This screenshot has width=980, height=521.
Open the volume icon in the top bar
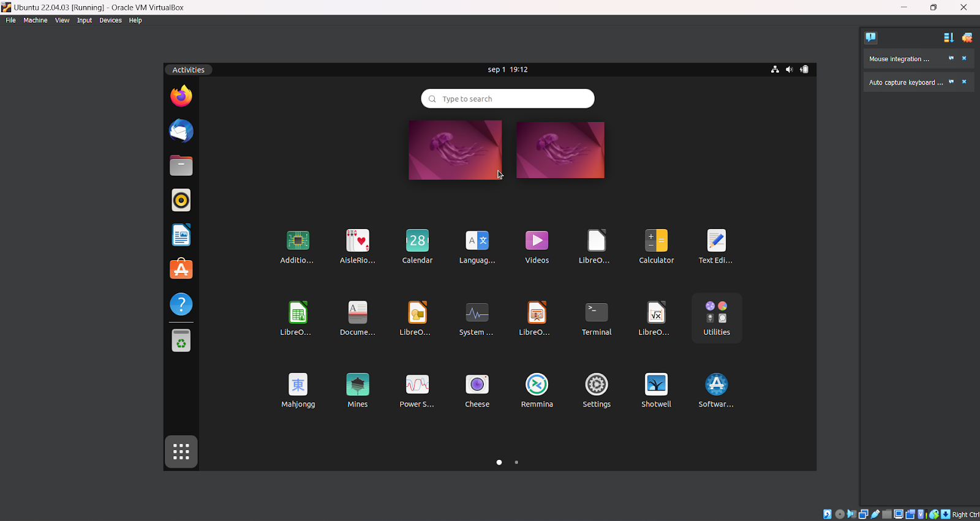click(x=790, y=70)
